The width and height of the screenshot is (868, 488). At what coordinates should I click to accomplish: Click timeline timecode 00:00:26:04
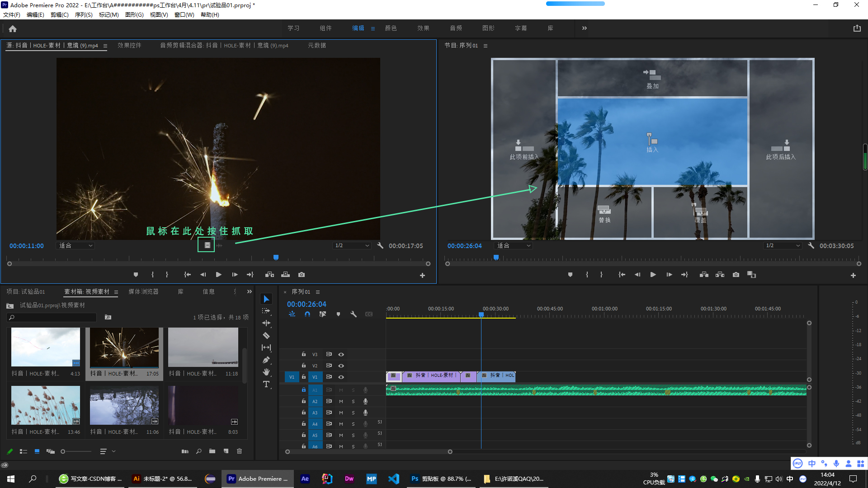pos(307,304)
